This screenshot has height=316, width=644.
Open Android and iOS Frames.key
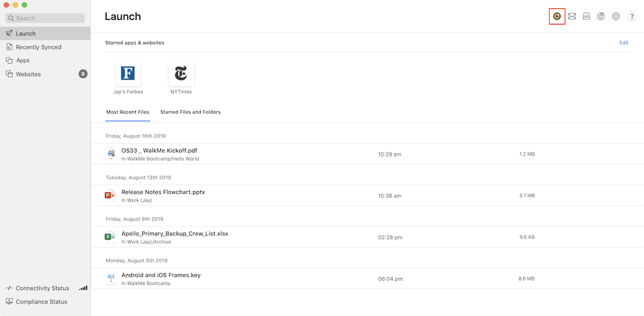click(x=161, y=275)
